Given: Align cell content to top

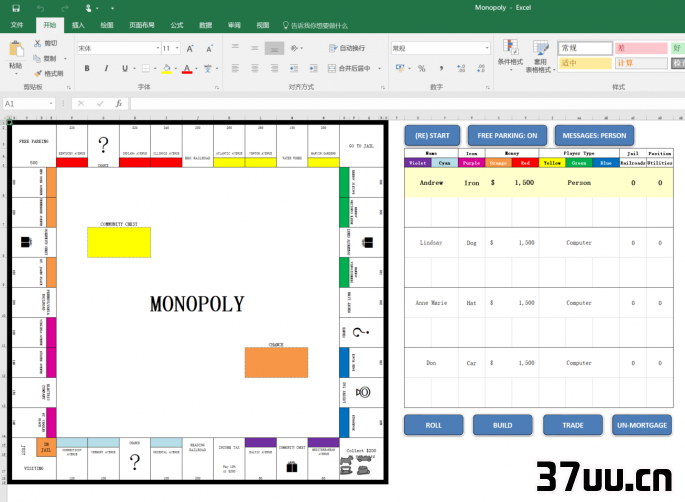Looking at the screenshot, I should [235, 47].
